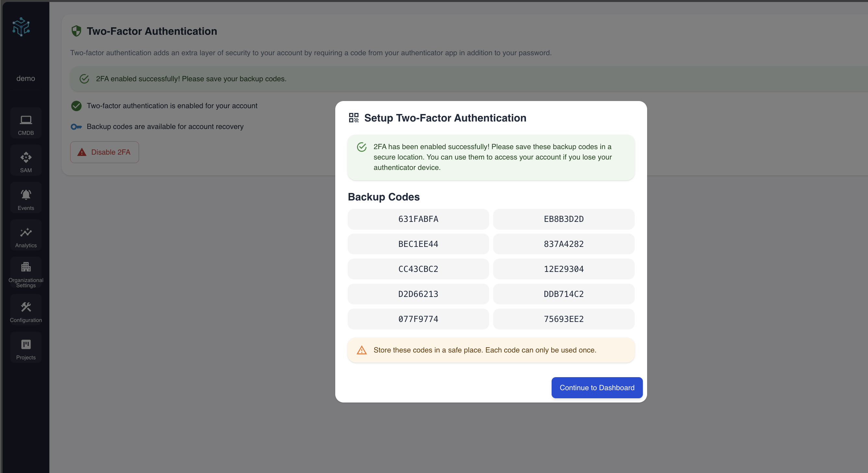Viewport: 868px width, 473px height.
Task: Select the SAM module icon
Action: point(26,160)
